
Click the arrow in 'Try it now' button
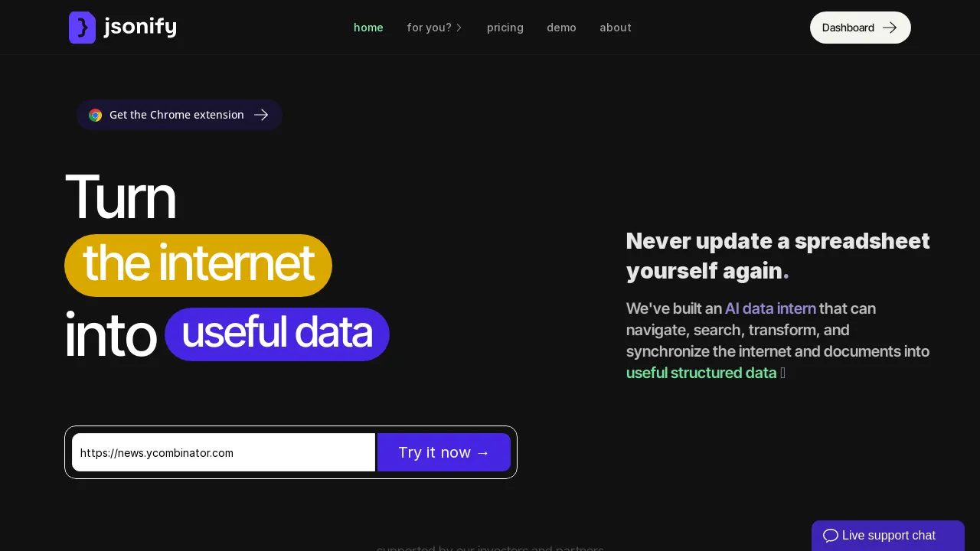coord(482,452)
